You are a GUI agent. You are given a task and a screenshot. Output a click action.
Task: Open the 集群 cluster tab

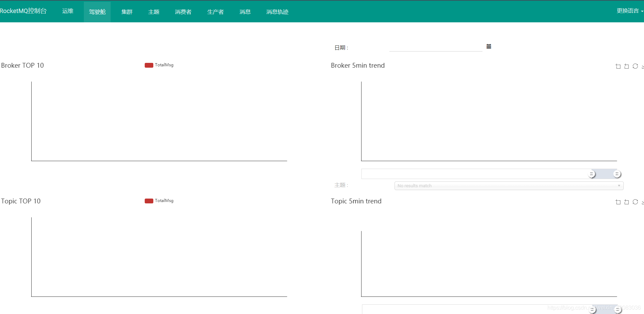click(x=127, y=12)
